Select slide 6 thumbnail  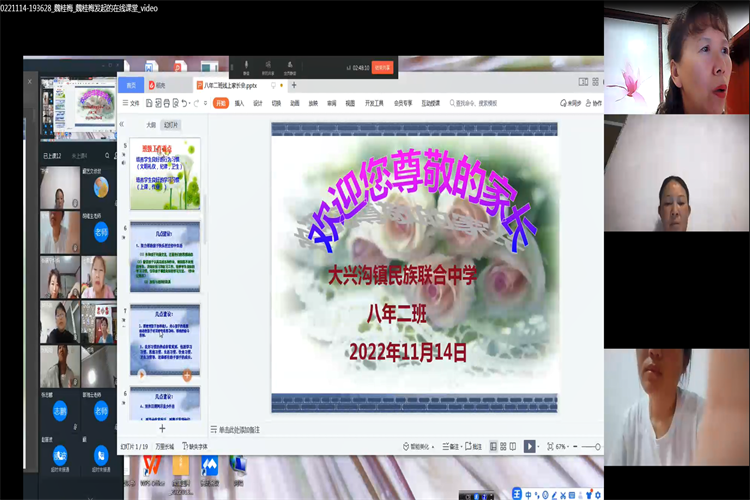point(165,257)
